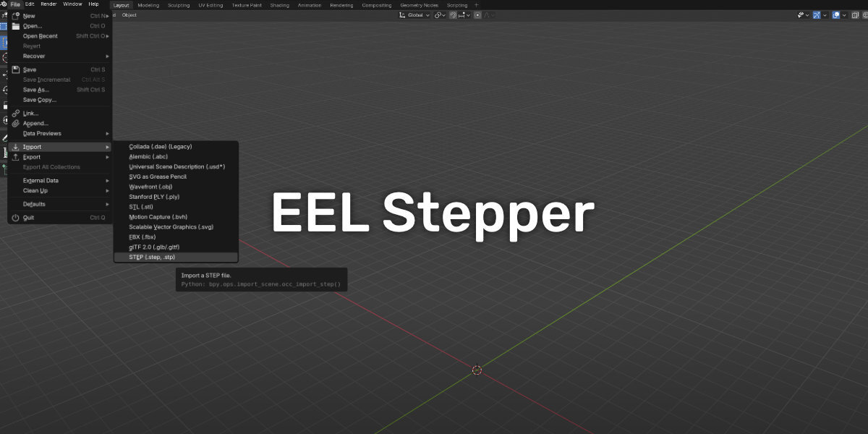Switch to the Animation workspace tab
The height and width of the screenshot is (434, 868).
click(x=310, y=5)
